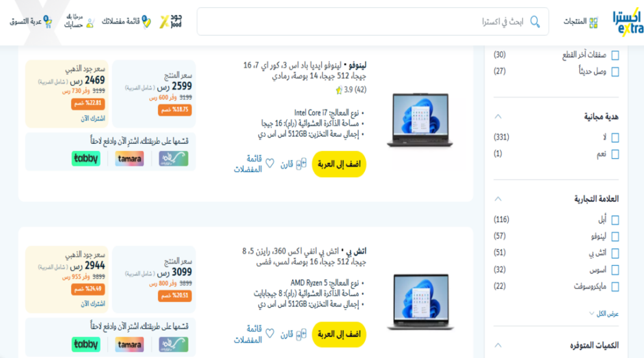The width and height of the screenshot is (644, 358).
Task: Check the اتش بي brand filter
Action: pyautogui.click(x=615, y=253)
